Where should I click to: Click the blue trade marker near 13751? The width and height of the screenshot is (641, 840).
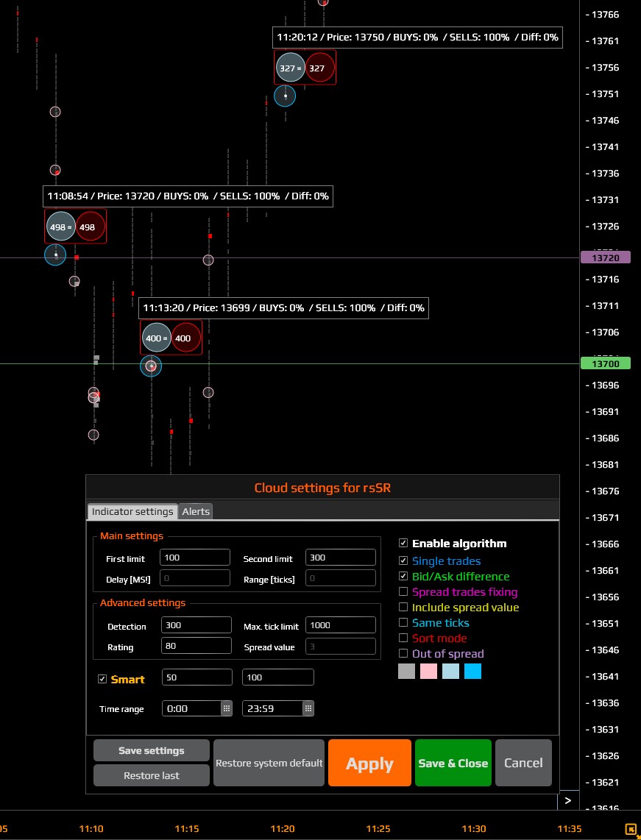tap(285, 96)
